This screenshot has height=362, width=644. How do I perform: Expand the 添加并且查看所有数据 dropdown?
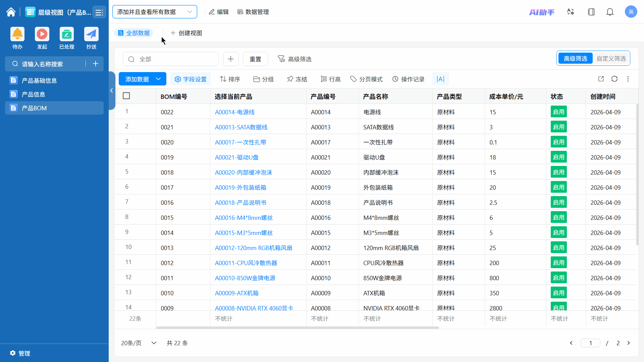click(x=155, y=12)
